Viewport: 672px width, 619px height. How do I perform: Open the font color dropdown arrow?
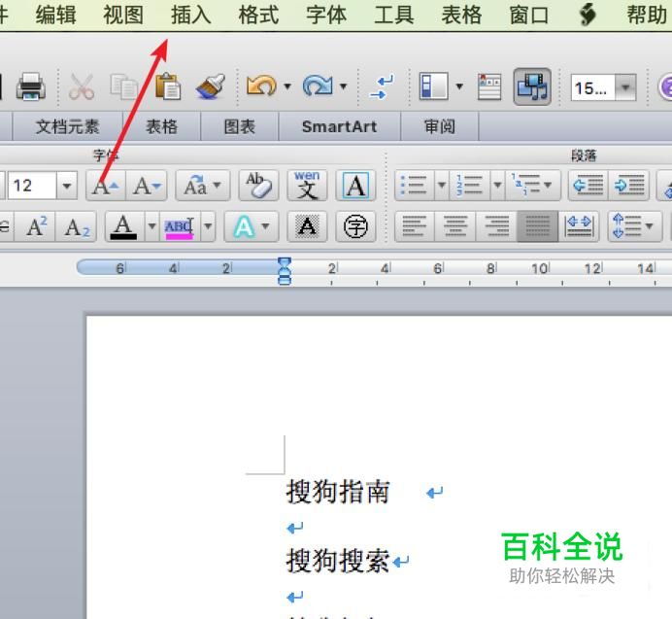[x=151, y=226]
